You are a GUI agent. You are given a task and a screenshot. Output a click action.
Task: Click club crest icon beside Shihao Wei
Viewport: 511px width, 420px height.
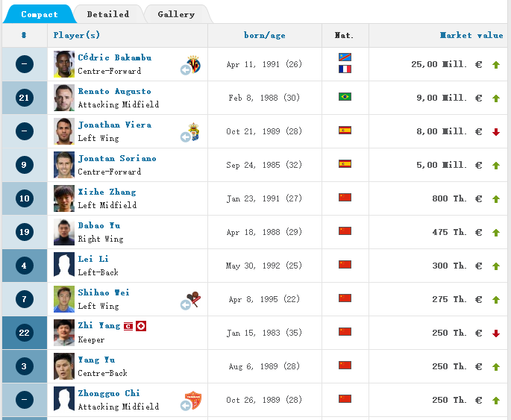(x=193, y=298)
